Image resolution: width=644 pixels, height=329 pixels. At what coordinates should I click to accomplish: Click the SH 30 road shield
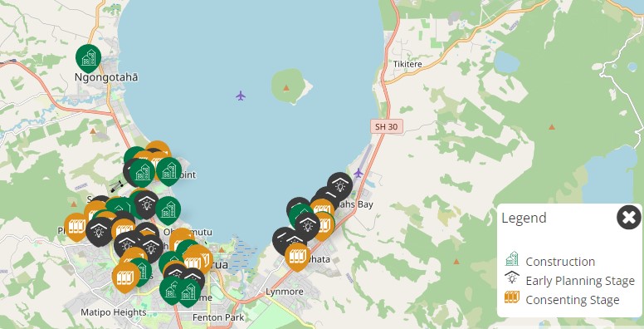(x=387, y=126)
